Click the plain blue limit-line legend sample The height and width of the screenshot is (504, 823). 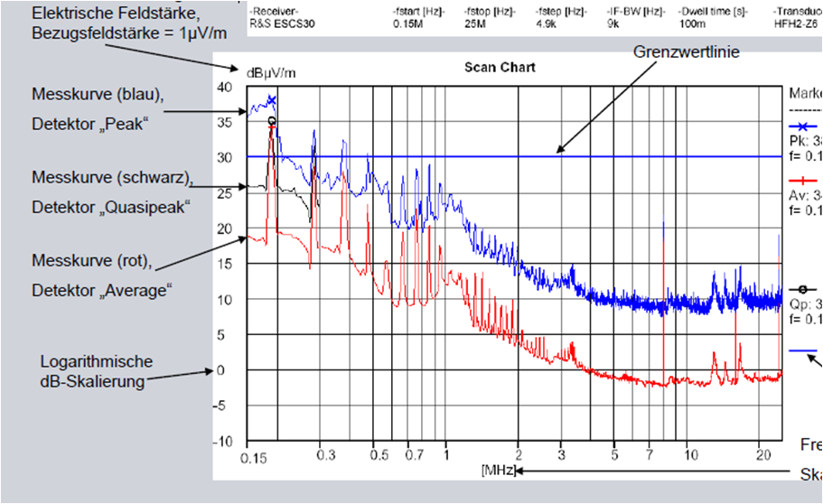pyautogui.click(x=803, y=350)
